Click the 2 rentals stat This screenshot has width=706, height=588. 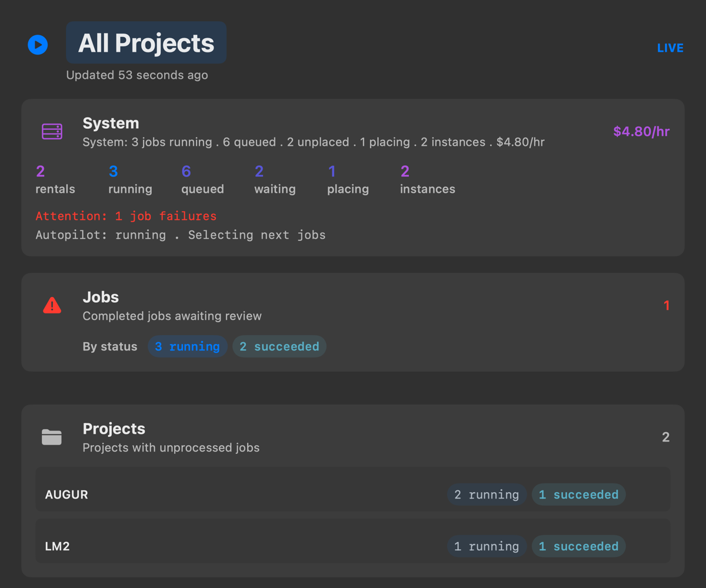pos(55,180)
